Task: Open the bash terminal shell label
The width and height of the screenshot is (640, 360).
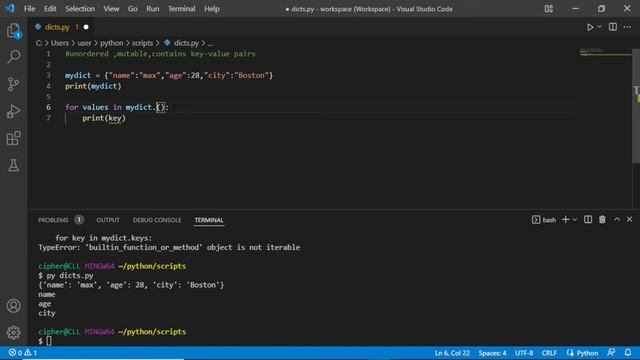Action: (x=544, y=220)
